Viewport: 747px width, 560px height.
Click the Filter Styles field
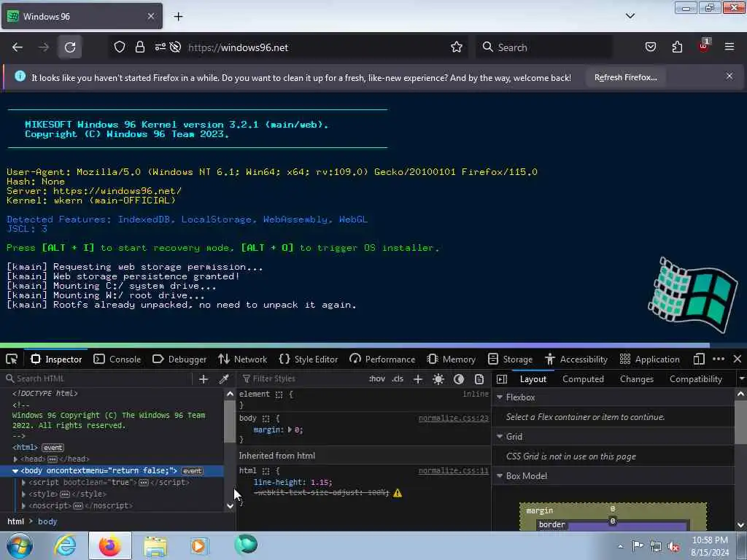(300, 378)
